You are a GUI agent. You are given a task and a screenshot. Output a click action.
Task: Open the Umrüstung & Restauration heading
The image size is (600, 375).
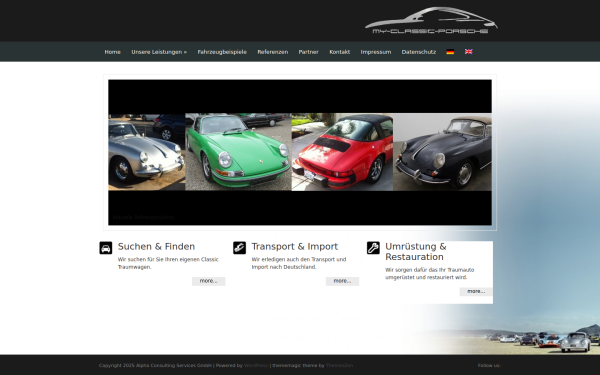click(416, 251)
